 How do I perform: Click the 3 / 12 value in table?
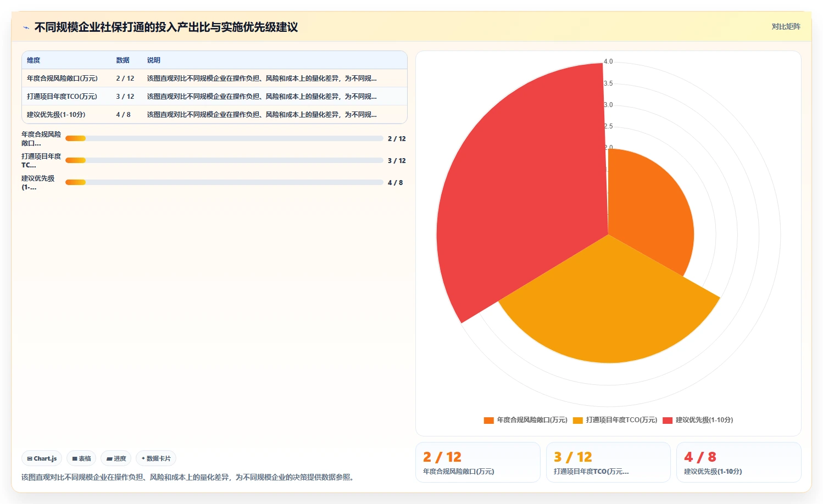click(125, 97)
